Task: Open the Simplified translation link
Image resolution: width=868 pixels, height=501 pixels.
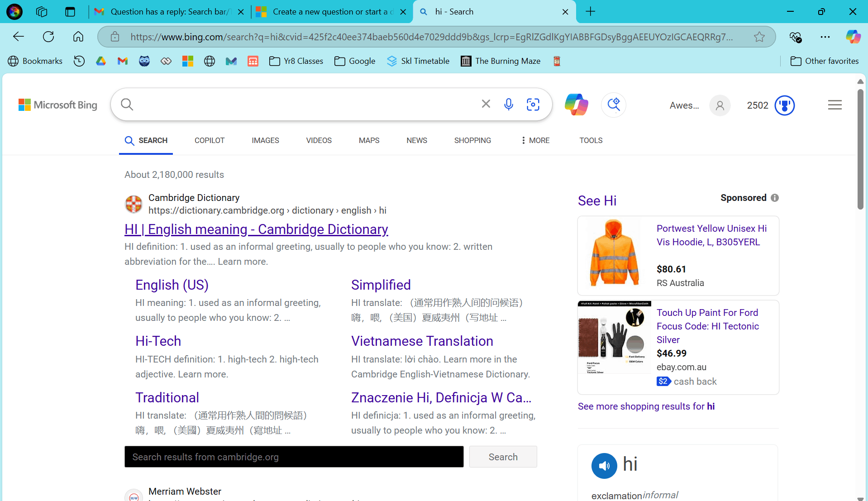Action: tap(381, 285)
